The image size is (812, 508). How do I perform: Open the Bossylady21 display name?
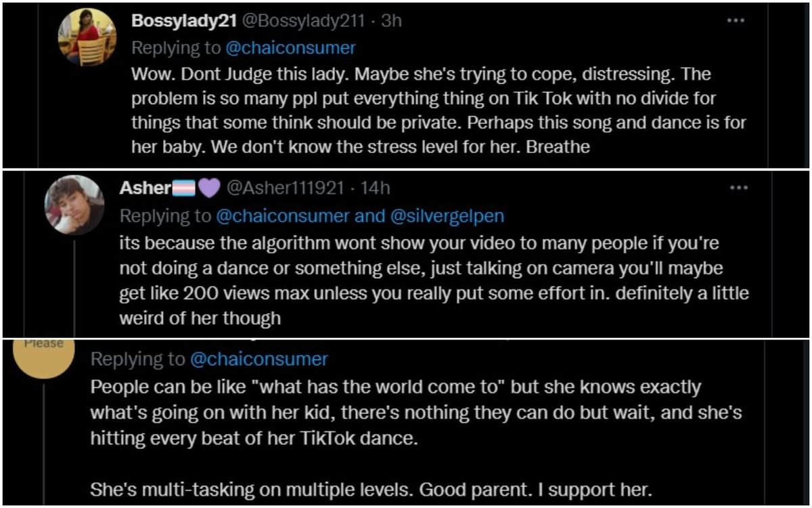[x=183, y=21]
